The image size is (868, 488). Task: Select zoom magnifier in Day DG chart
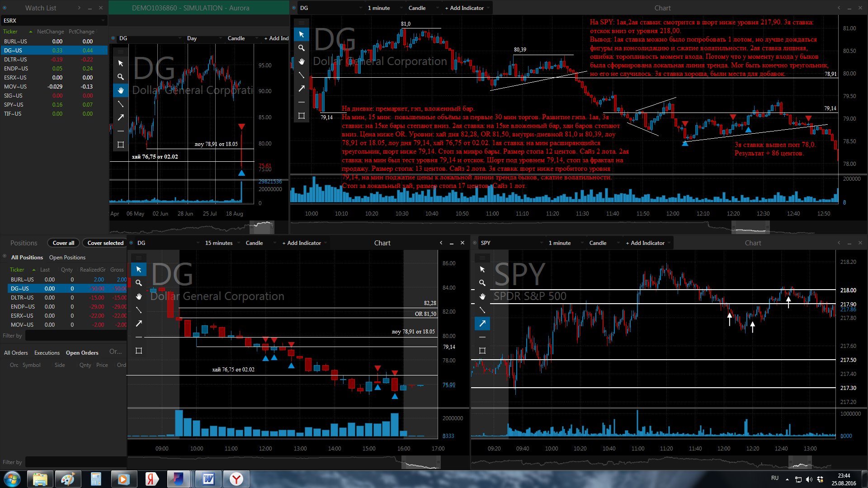[121, 77]
